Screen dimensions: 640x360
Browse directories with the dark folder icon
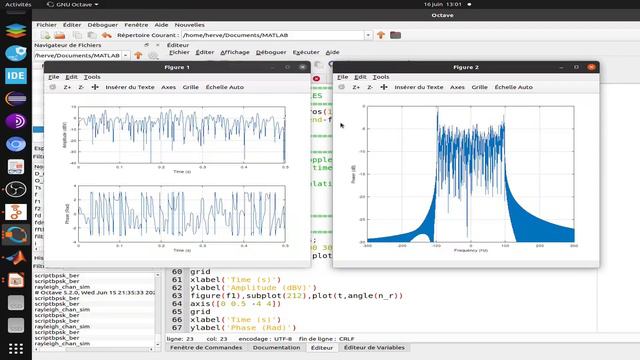(x=395, y=35)
